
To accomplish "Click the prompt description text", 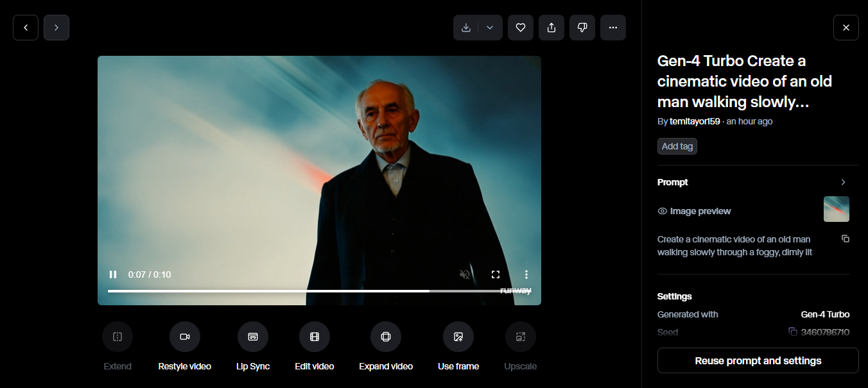I will [x=735, y=246].
